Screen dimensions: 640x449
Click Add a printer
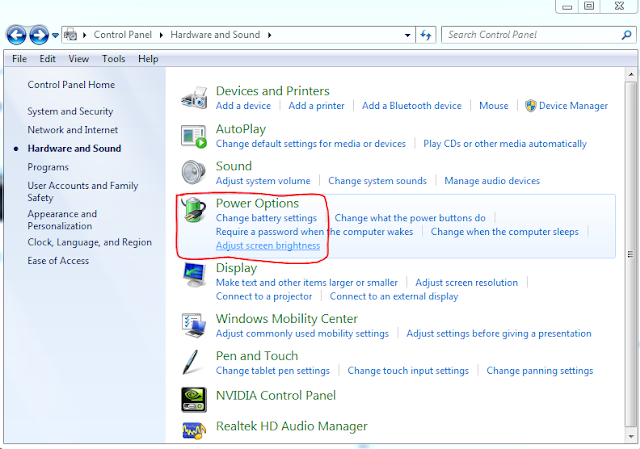316,106
